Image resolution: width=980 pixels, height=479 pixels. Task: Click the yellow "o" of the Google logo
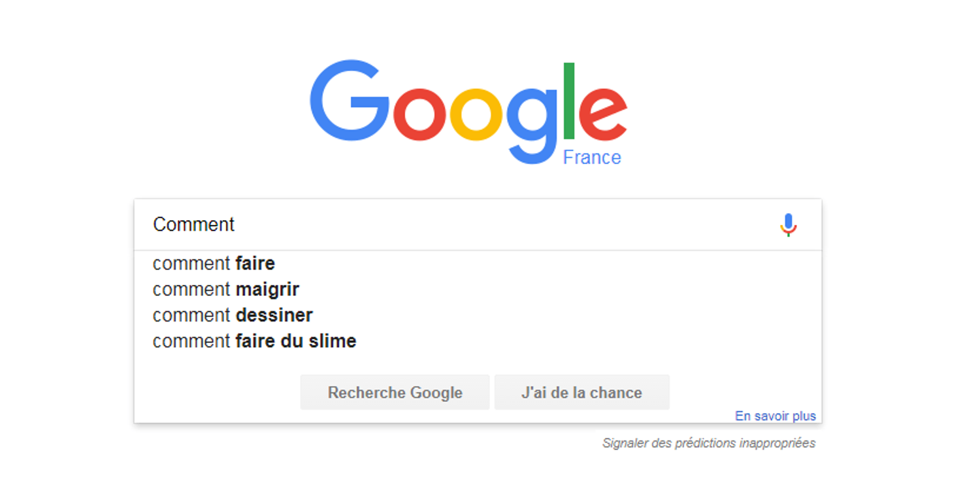(x=476, y=114)
